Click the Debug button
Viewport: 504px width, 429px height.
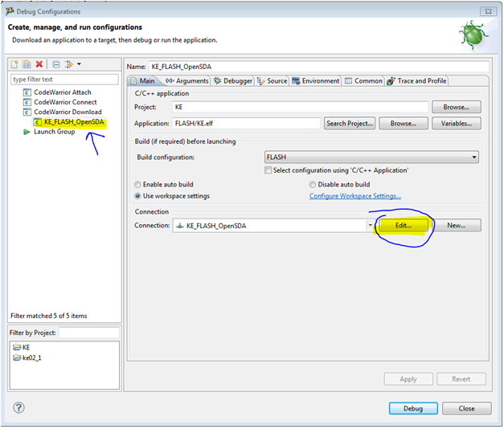pos(413,409)
